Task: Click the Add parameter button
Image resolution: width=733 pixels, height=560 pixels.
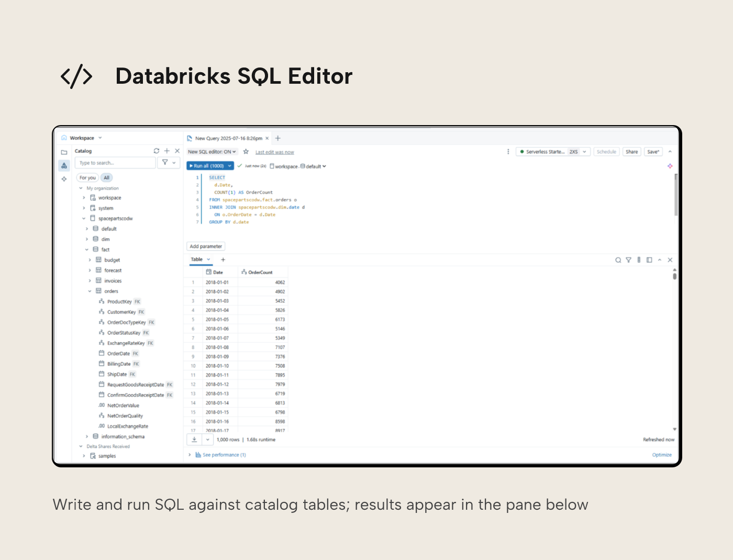Action: (206, 247)
